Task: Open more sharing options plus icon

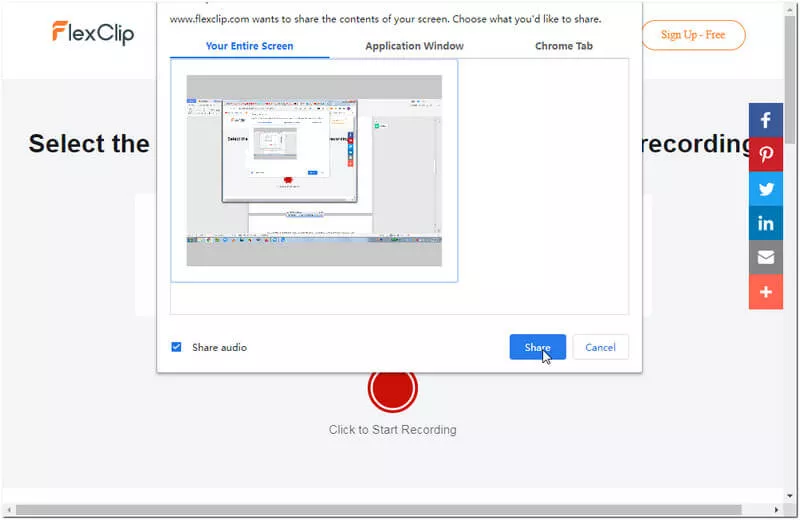Action: coord(765,292)
